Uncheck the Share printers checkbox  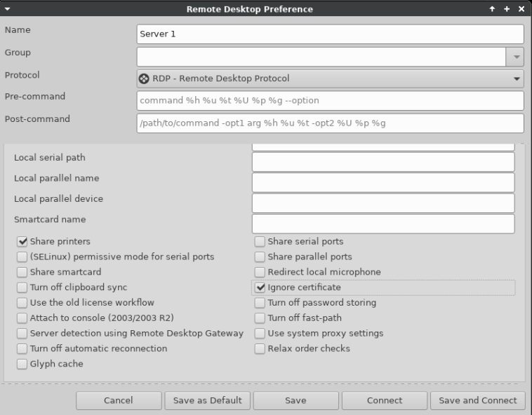(22, 242)
